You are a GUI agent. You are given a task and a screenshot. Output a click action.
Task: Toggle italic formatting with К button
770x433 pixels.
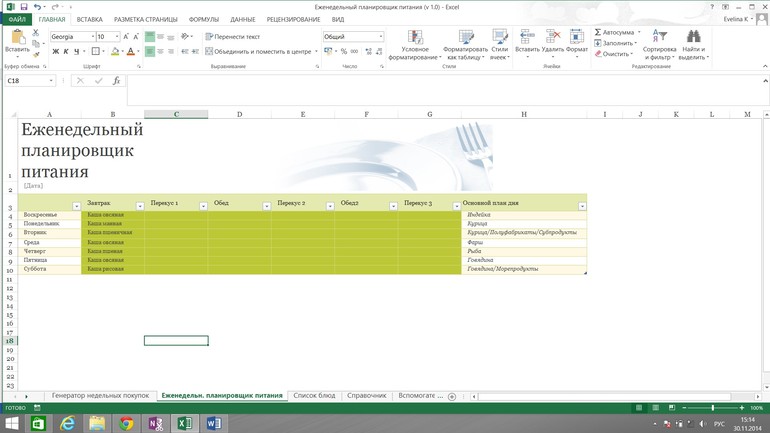coord(67,52)
